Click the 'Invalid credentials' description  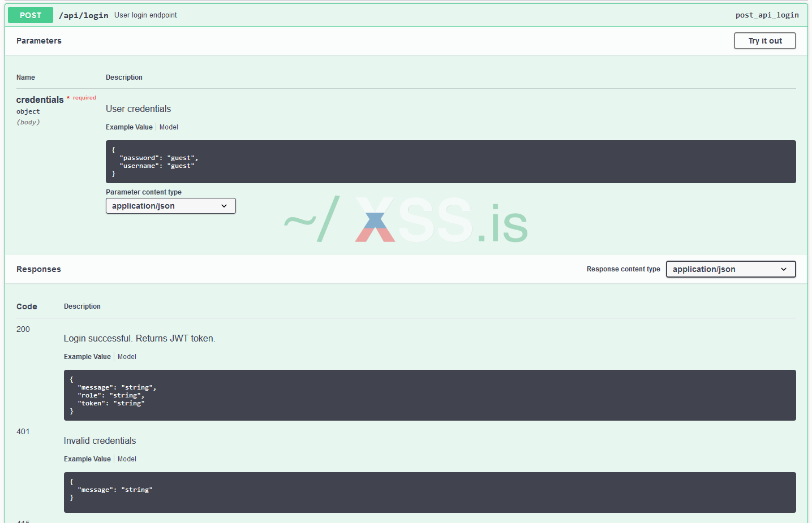click(x=100, y=441)
